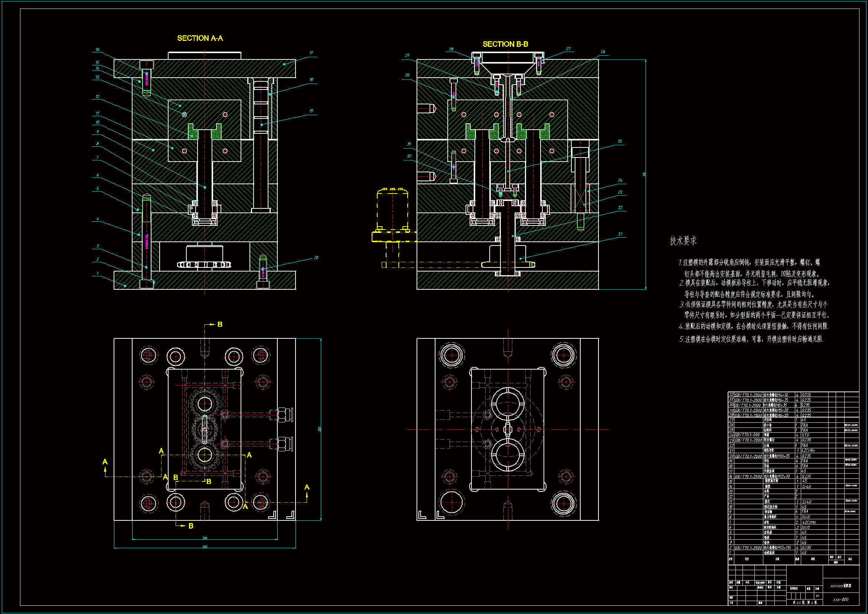The height and width of the screenshot is (614, 868).
Task: Select part number 21 callout in Section B-B
Action: (620, 234)
